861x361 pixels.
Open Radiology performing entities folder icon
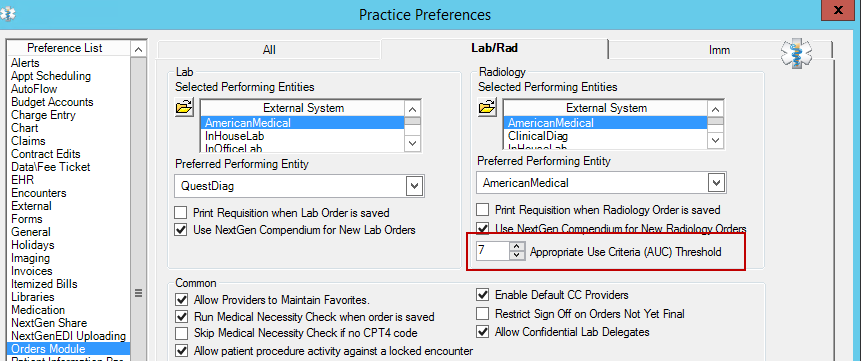coord(488,107)
